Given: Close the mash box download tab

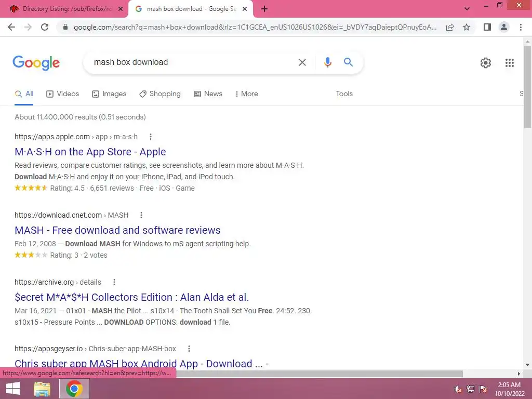Looking at the screenshot, I should pos(245,9).
